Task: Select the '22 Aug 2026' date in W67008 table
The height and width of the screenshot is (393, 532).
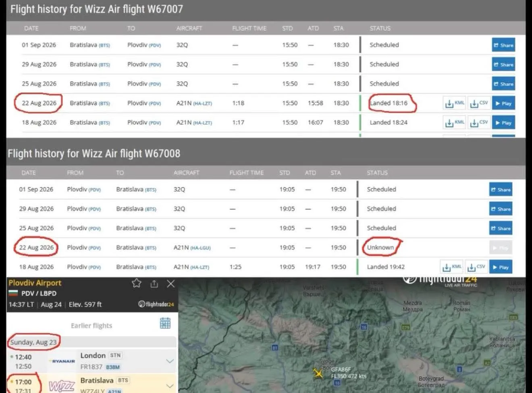Action: [36, 248]
